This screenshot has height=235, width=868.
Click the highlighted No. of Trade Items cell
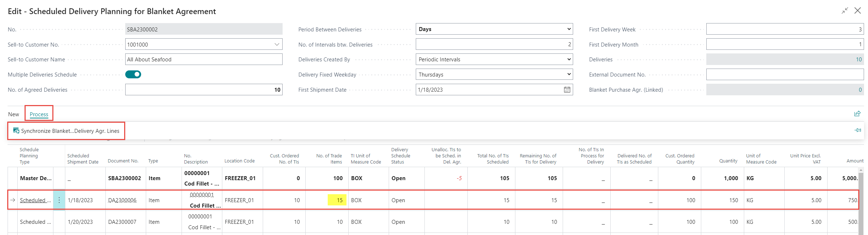click(337, 200)
